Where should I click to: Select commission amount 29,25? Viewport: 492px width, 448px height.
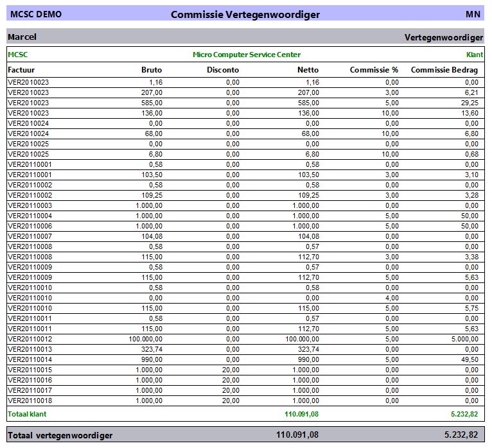point(470,103)
